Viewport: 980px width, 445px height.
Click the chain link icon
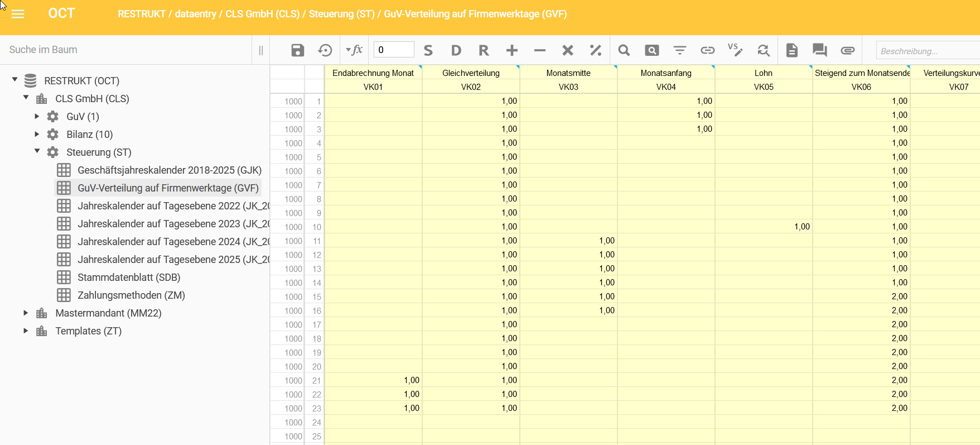[708, 50]
